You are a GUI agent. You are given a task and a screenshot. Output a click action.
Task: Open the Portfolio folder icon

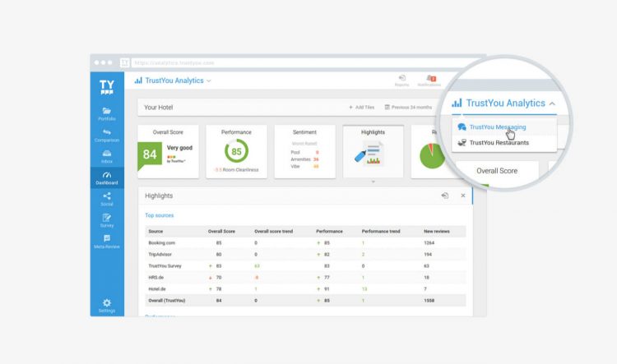click(107, 111)
